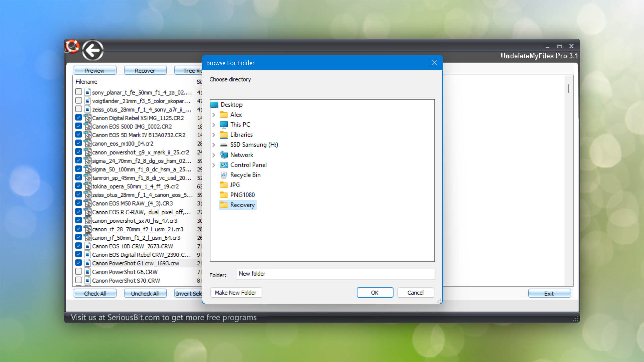Uncheck Canon Digital Rebel XSi MG_1125.CR2

78,117
